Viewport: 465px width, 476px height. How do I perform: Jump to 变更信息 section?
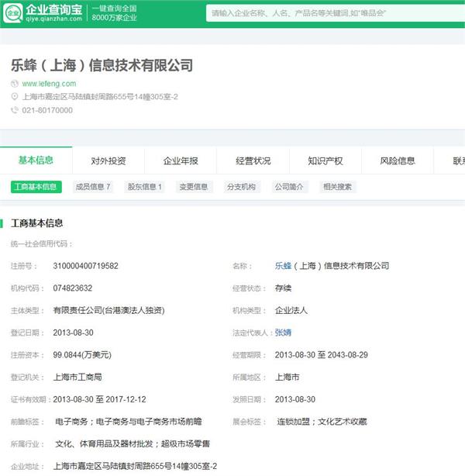click(x=194, y=187)
